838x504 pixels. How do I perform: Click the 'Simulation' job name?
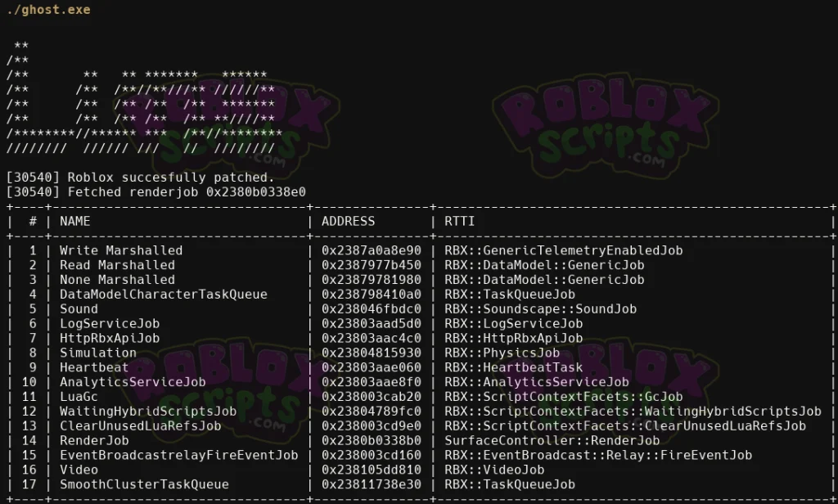point(98,353)
